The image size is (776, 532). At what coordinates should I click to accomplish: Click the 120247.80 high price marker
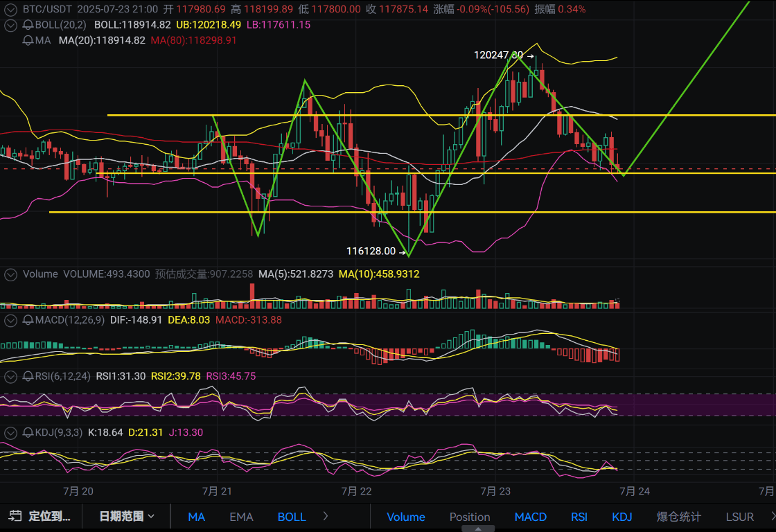point(498,55)
